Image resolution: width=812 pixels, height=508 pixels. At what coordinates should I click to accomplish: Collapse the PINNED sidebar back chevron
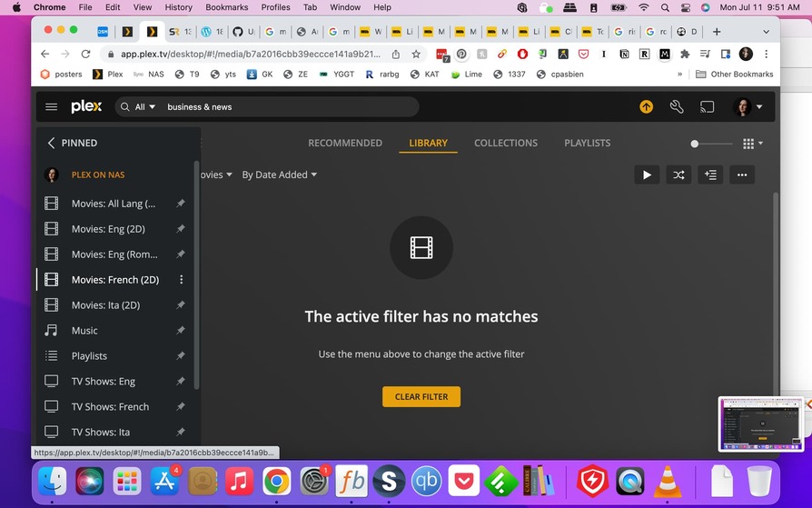pos(51,143)
